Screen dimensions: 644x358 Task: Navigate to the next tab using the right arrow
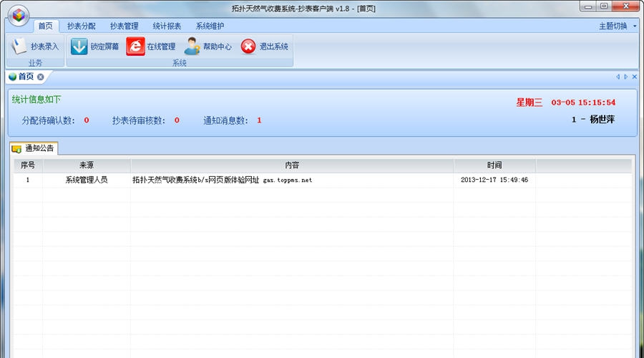click(x=626, y=77)
